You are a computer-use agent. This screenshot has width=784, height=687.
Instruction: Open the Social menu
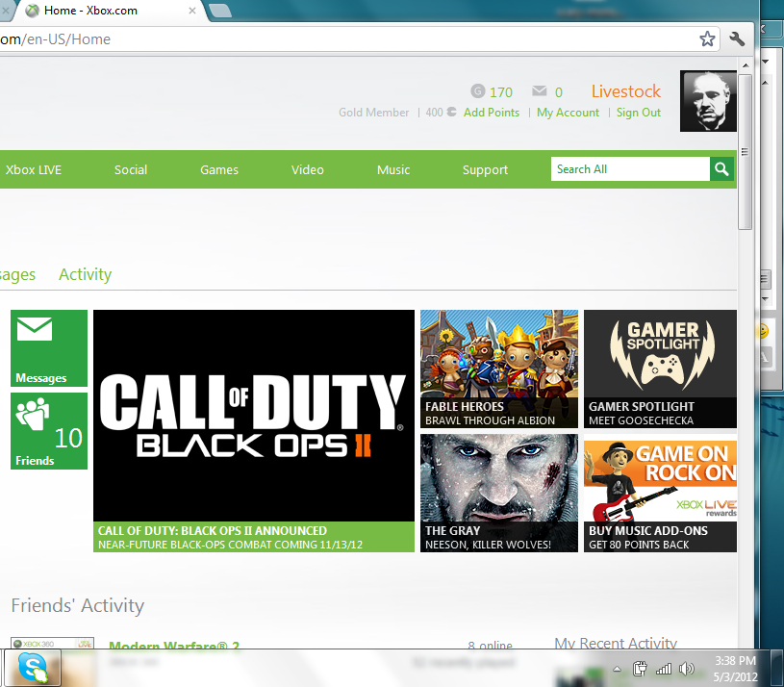[131, 169]
